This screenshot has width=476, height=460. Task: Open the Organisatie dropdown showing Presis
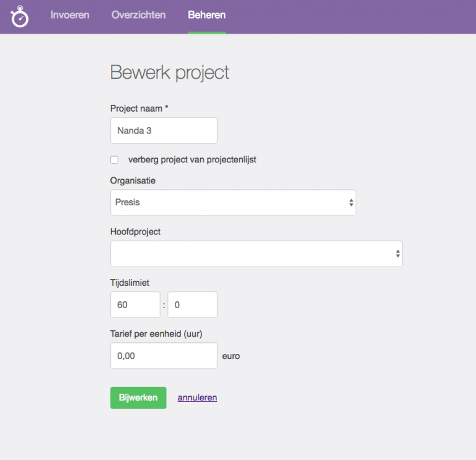(233, 203)
